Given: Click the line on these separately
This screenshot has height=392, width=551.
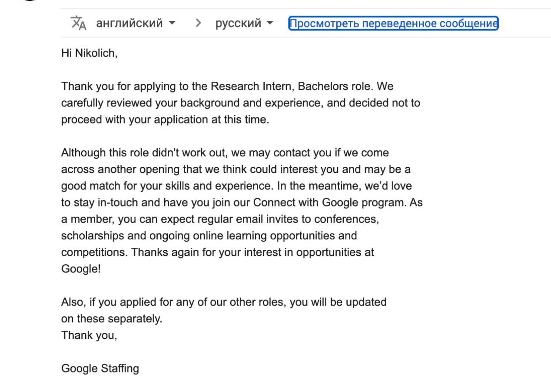Looking at the screenshot, I should [112, 319].
